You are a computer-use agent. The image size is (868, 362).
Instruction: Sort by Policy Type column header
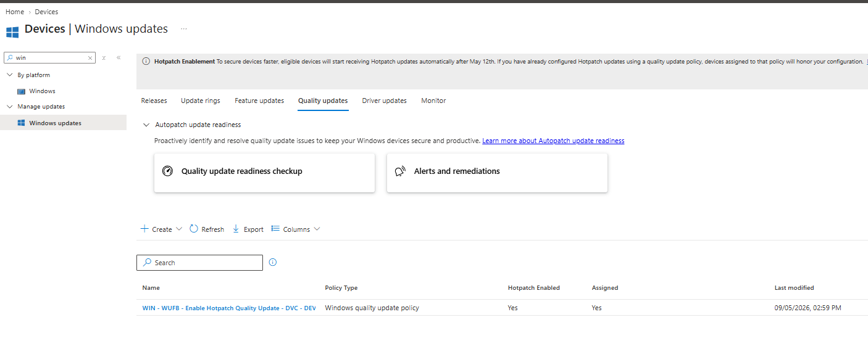tap(341, 288)
